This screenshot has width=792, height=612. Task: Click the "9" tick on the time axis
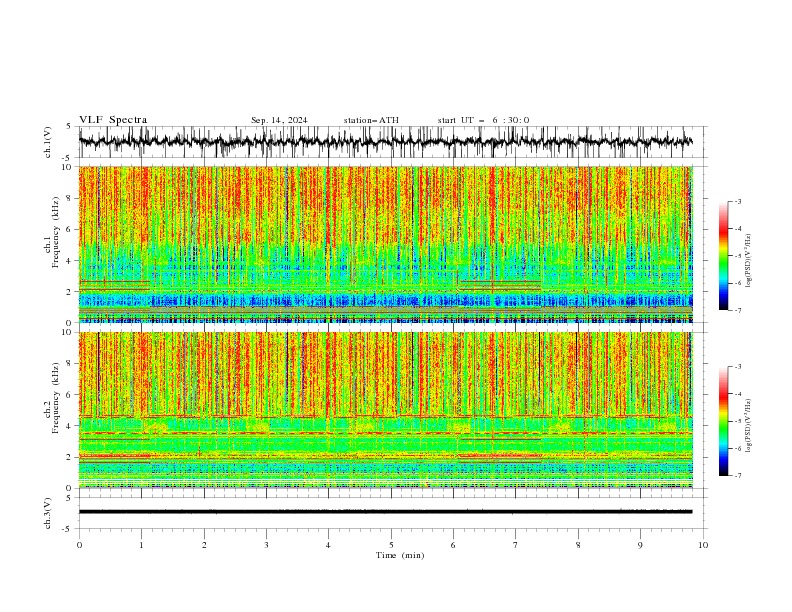[640, 545]
